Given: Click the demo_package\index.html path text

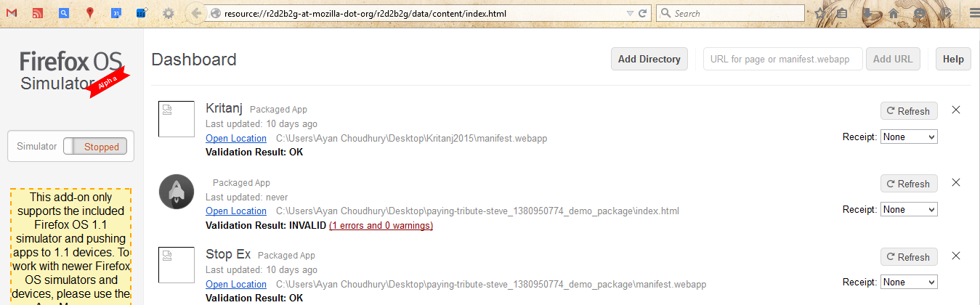Looking at the screenshot, I should [x=478, y=211].
